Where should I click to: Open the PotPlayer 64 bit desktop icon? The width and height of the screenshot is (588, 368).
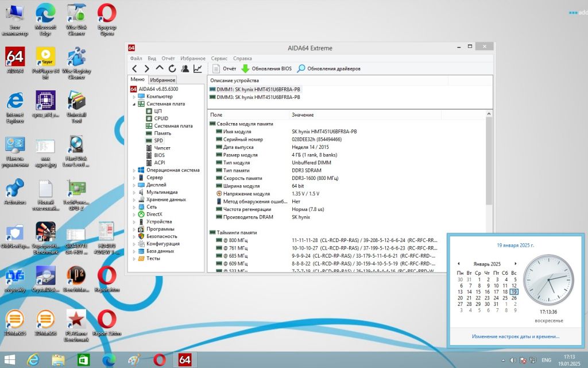point(45,62)
